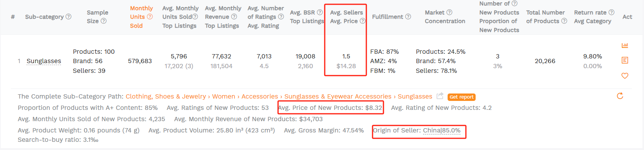Click help icon beside Total Number of Products

coord(564,21)
